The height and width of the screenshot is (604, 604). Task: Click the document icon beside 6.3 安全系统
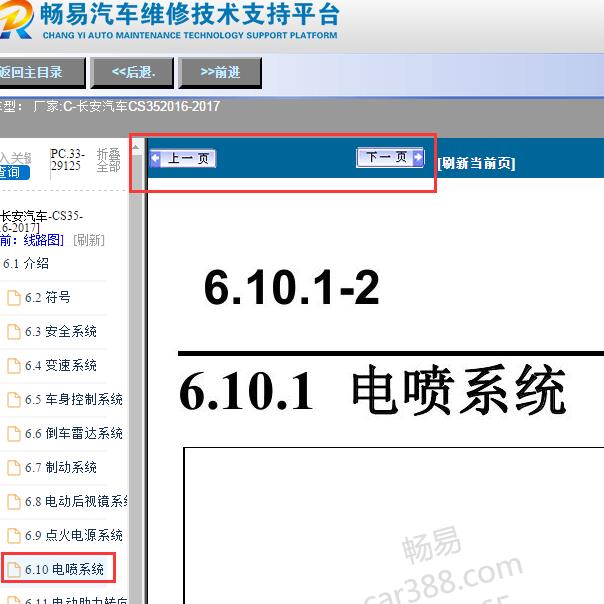click(14, 332)
